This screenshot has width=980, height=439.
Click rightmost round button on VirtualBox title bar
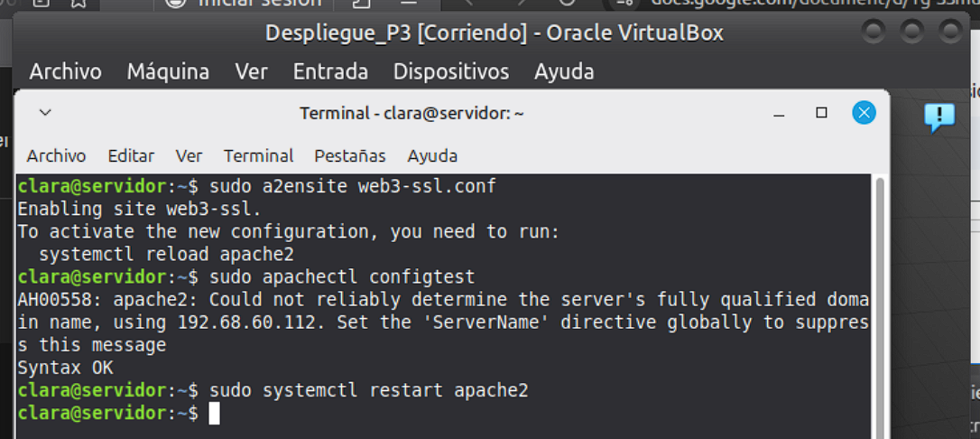[951, 33]
